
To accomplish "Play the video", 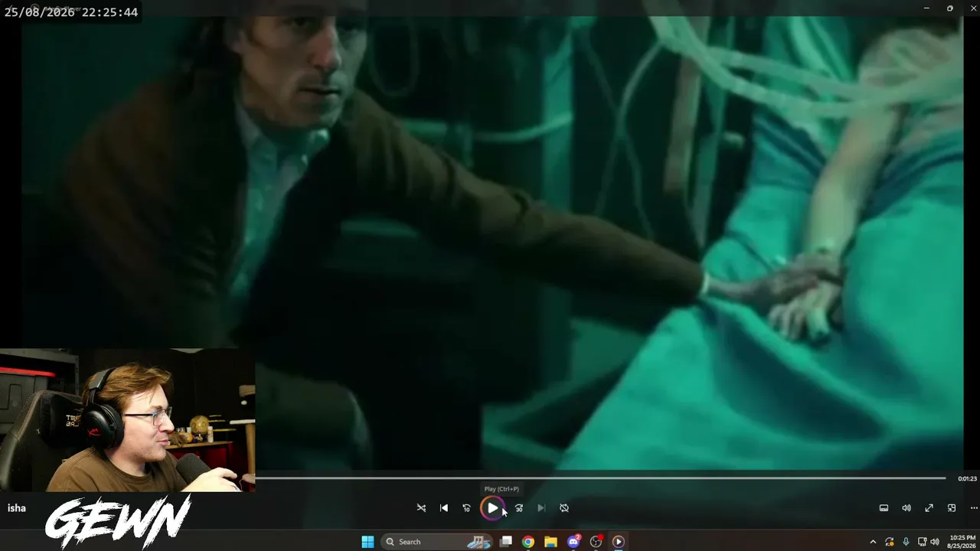I will pos(492,508).
